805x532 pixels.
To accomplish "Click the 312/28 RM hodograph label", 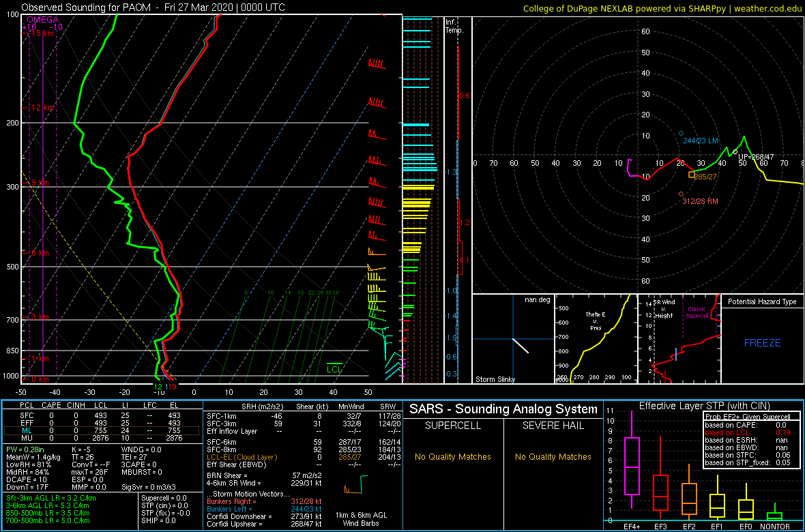I will tap(700, 201).
